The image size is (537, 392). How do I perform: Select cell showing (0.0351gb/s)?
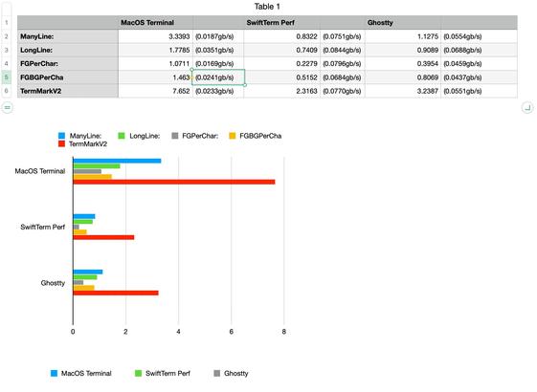[x=218, y=50]
